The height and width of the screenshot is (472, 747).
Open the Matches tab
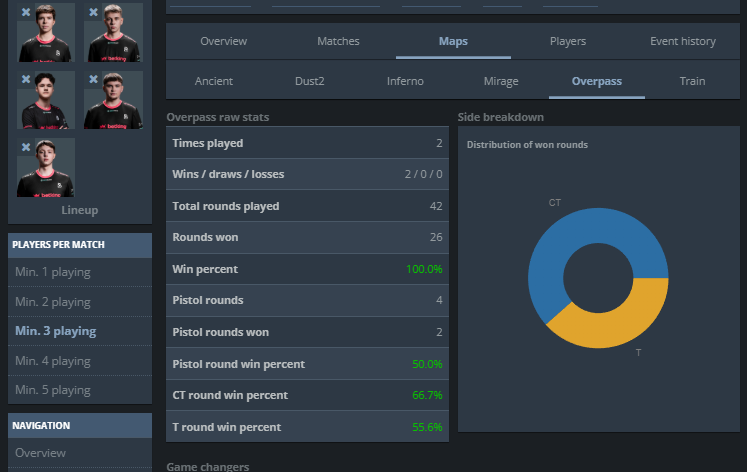[338, 42]
